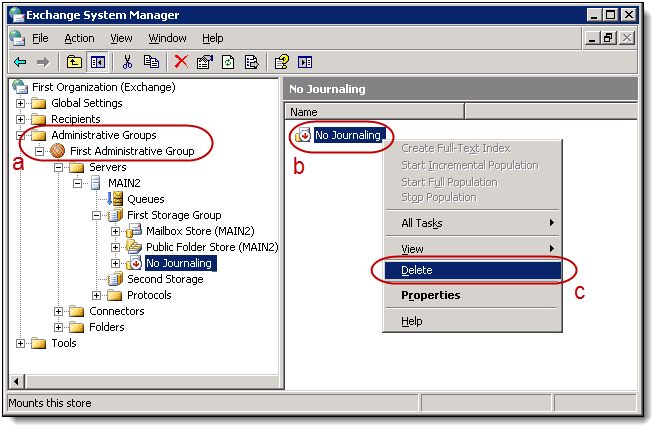This screenshot has width=661, height=434.
Task: Expand the Protocols node
Action: coord(97,295)
